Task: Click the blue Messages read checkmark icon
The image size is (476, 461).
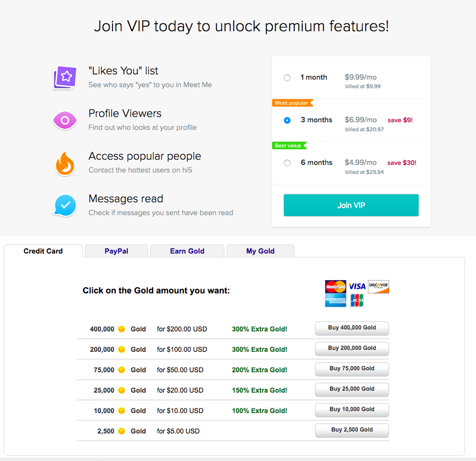Action: click(x=65, y=206)
